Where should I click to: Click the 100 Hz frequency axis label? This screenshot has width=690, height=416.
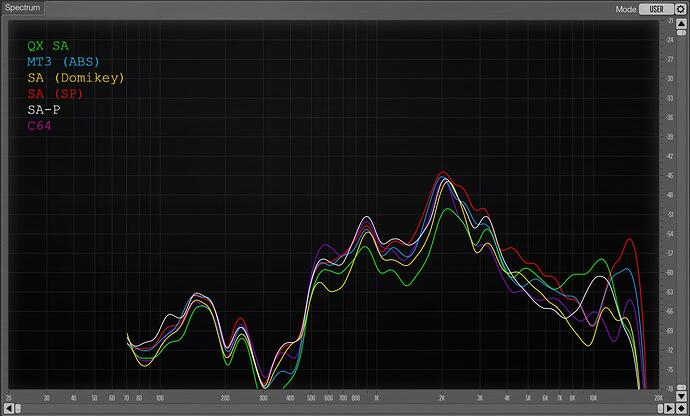pos(160,397)
